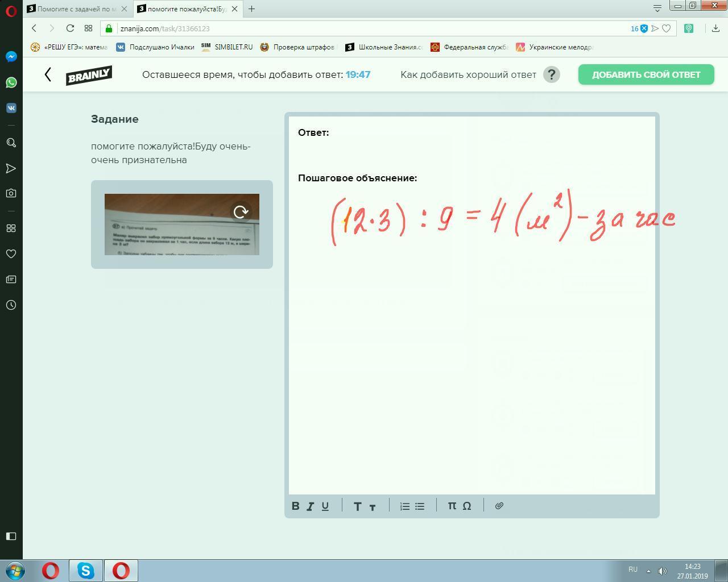
Task: Send page to My Flow
Action: tap(655, 28)
